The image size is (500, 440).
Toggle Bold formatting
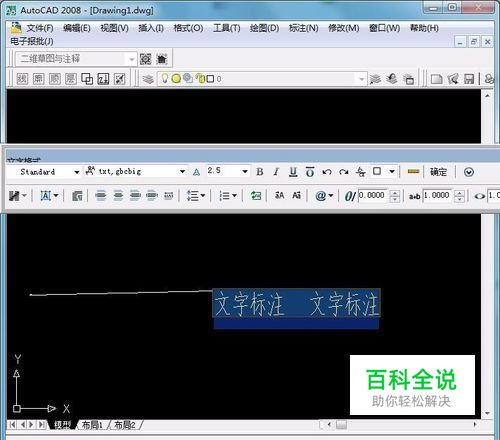(x=260, y=172)
